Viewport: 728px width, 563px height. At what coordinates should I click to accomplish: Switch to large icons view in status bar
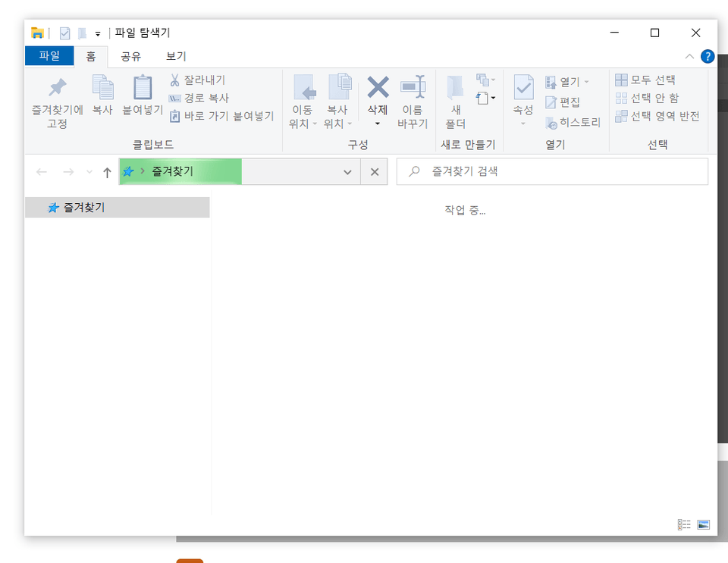704,524
